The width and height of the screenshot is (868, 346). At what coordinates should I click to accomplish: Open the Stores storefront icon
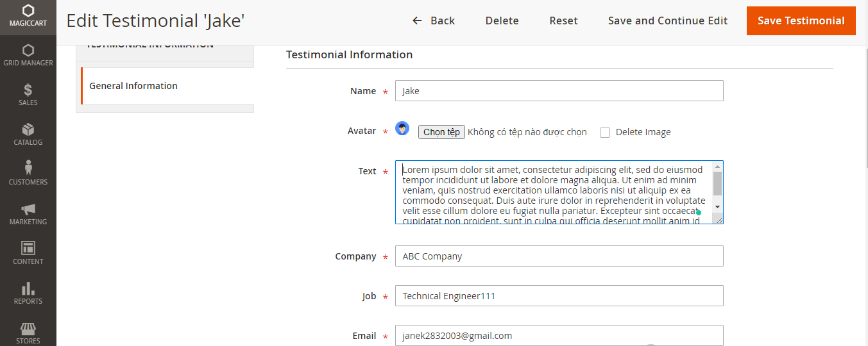28,329
